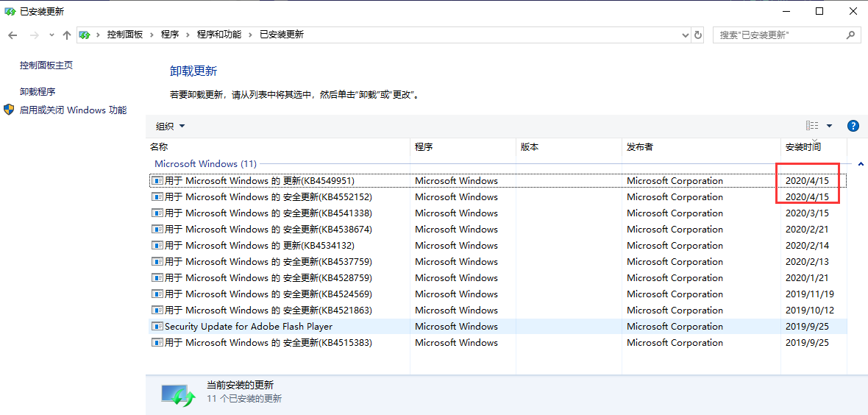Click the icon of KB4515383 row

coord(157,342)
